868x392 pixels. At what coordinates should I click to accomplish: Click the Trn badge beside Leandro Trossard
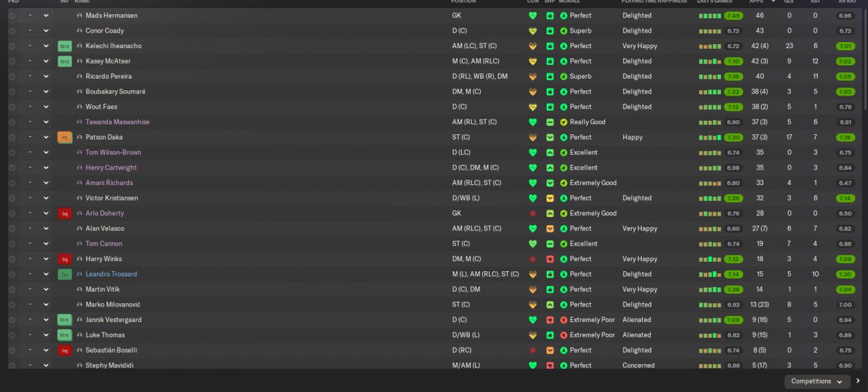[x=64, y=274]
